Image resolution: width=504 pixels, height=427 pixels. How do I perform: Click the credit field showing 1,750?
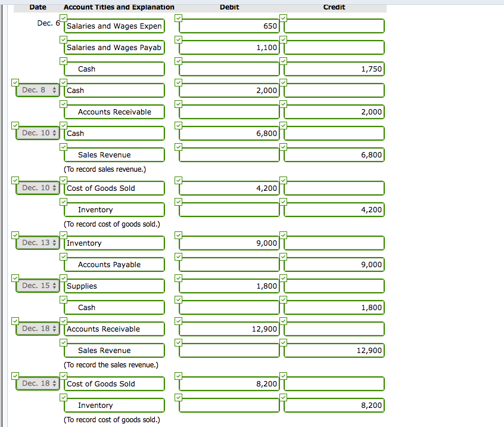[x=334, y=69]
